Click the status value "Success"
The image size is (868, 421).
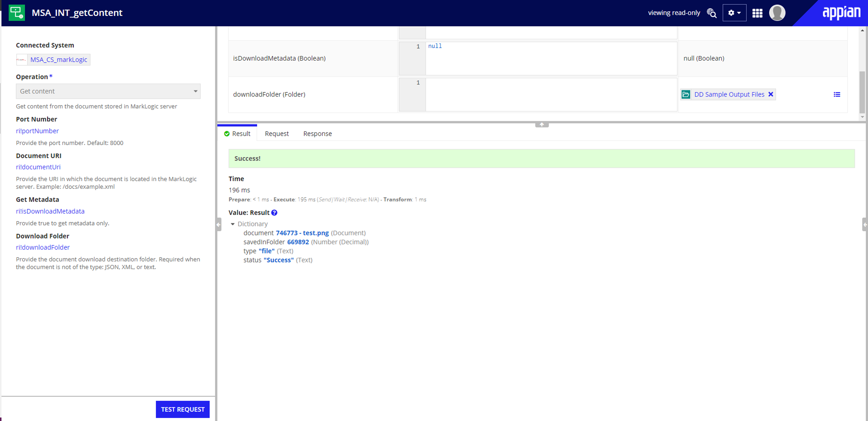(278, 260)
